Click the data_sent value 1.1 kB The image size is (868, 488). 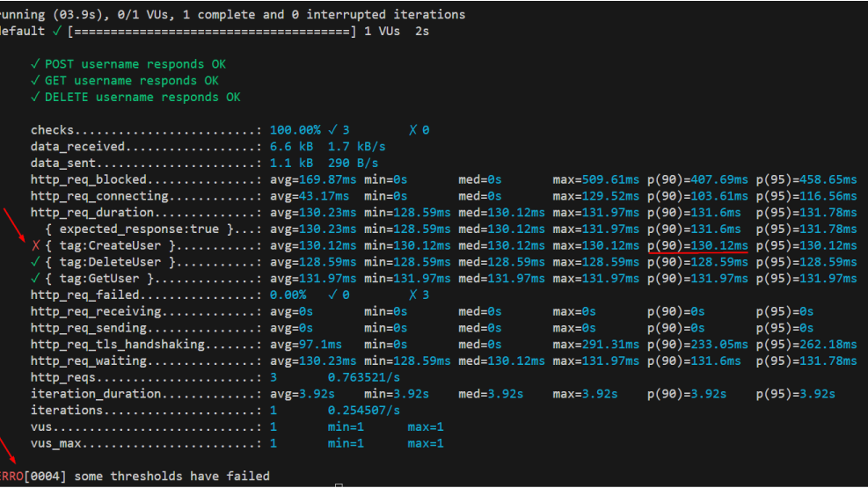291,164
